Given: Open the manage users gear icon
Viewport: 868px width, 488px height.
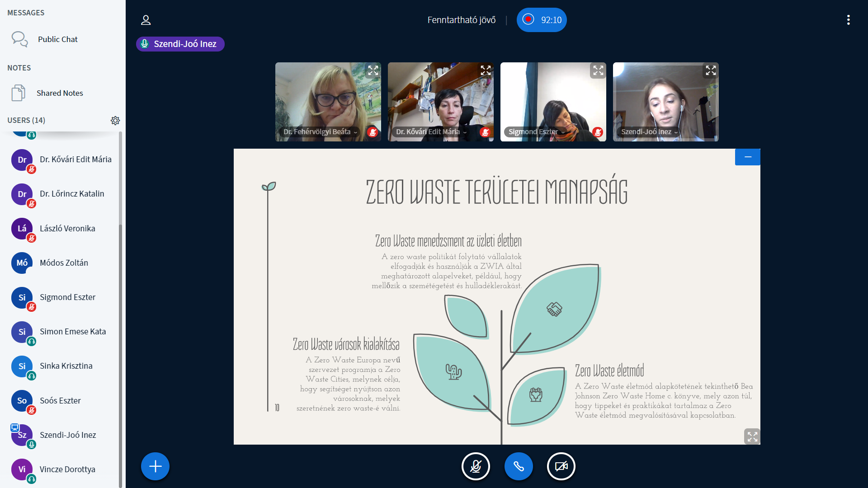Looking at the screenshot, I should (115, 120).
